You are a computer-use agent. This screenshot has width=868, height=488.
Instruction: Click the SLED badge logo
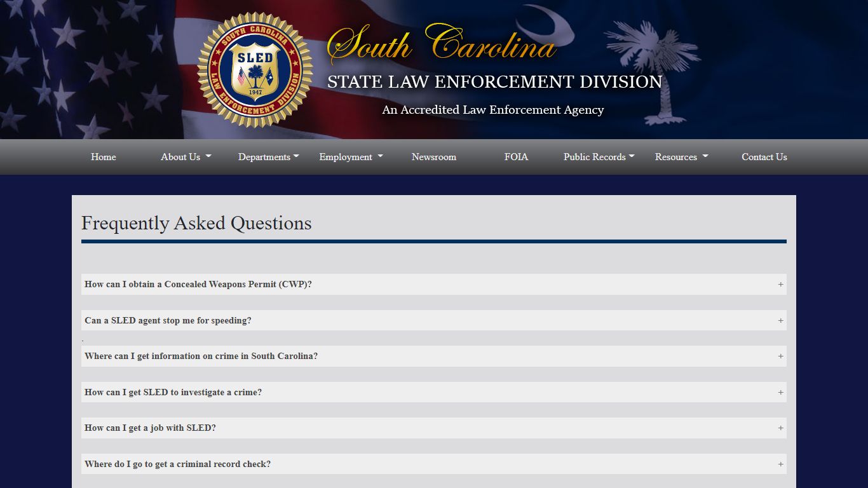pos(255,70)
